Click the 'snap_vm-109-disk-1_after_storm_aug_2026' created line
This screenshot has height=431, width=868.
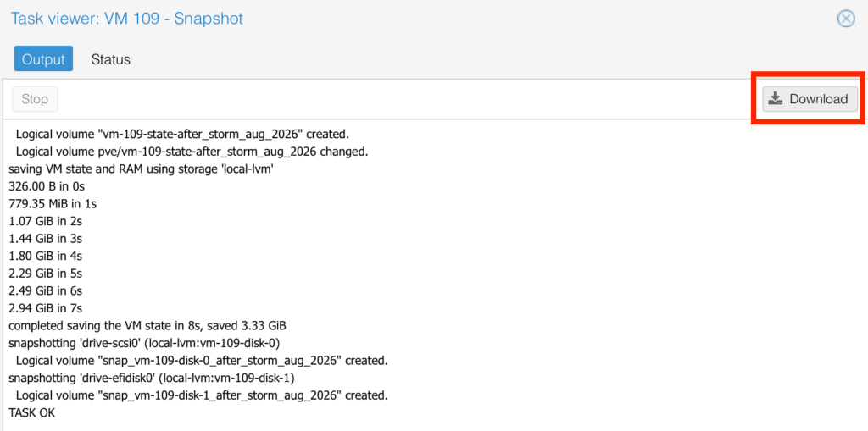pos(202,395)
